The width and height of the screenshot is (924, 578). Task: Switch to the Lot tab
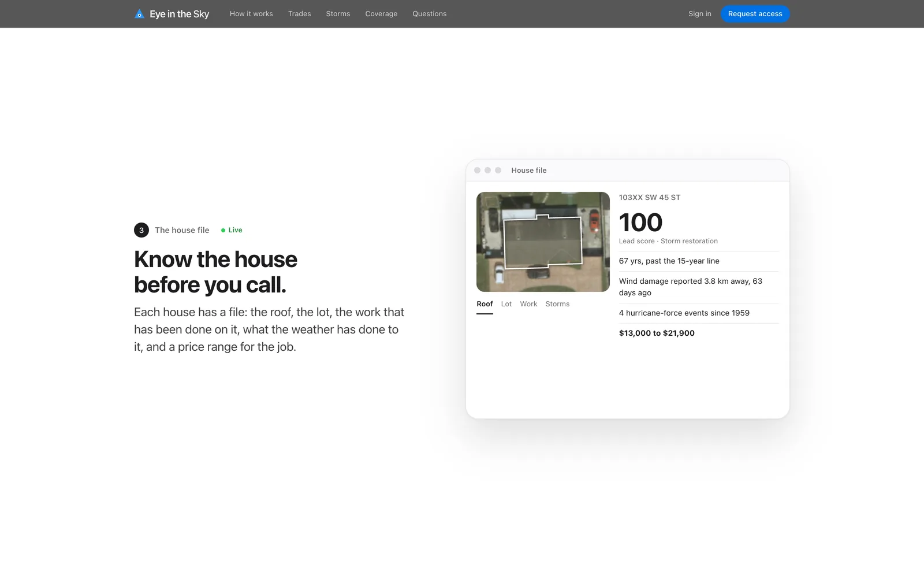(506, 304)
